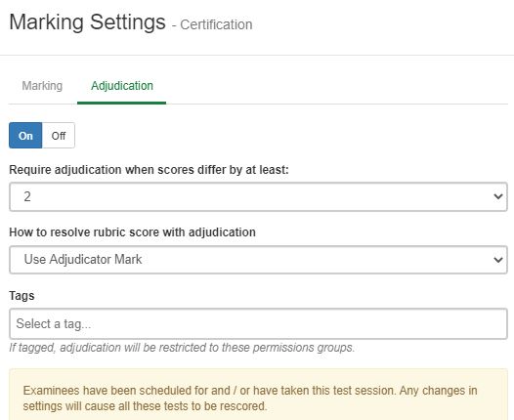Switch to the Marking tab
Screen dimensions: 514x420
[x=42, y=86]
